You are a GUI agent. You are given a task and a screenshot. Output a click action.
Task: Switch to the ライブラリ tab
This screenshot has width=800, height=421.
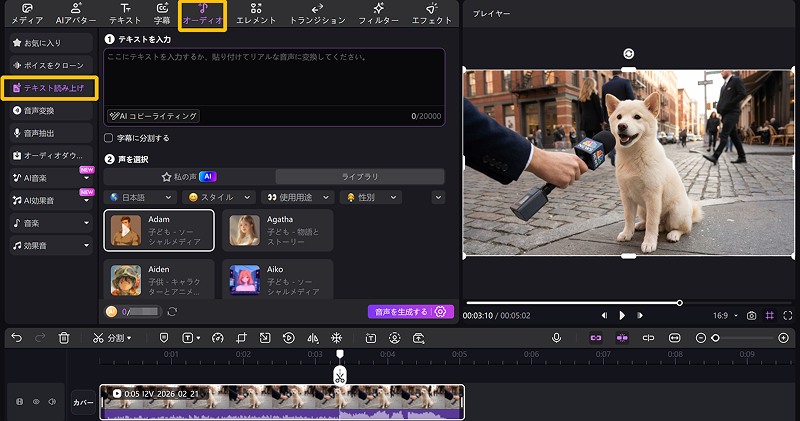pyautogui.click(x=359, y=176)
